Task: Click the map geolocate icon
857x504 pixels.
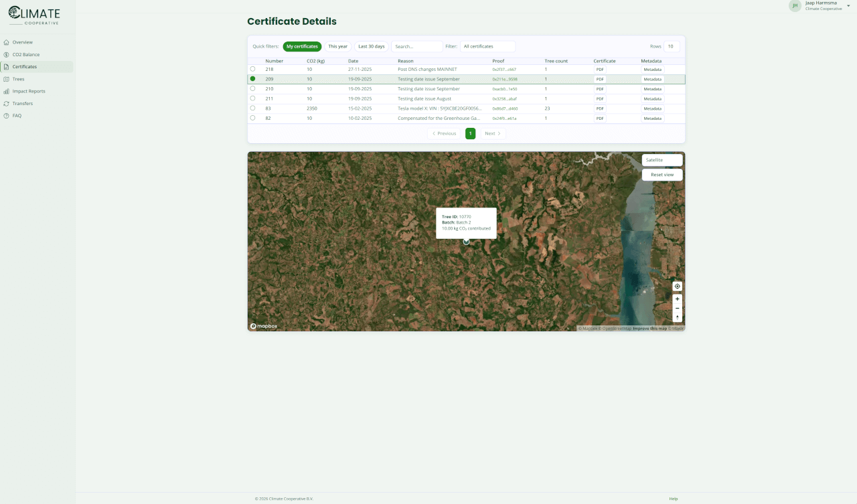Action: tap(677, 286)
